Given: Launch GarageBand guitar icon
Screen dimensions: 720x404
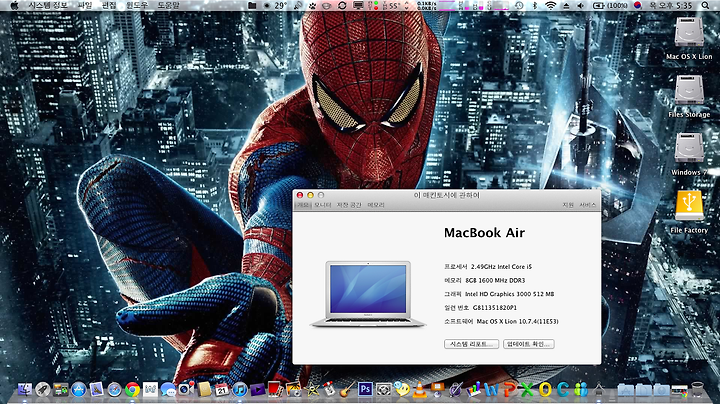Looking at the screenshot, I should [x=347, y=389].
